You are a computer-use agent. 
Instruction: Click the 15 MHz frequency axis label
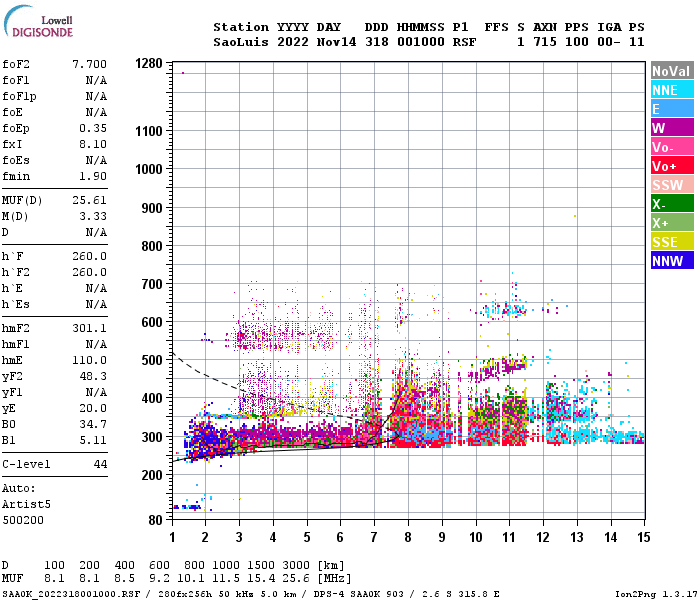click(x=644, y=538)
